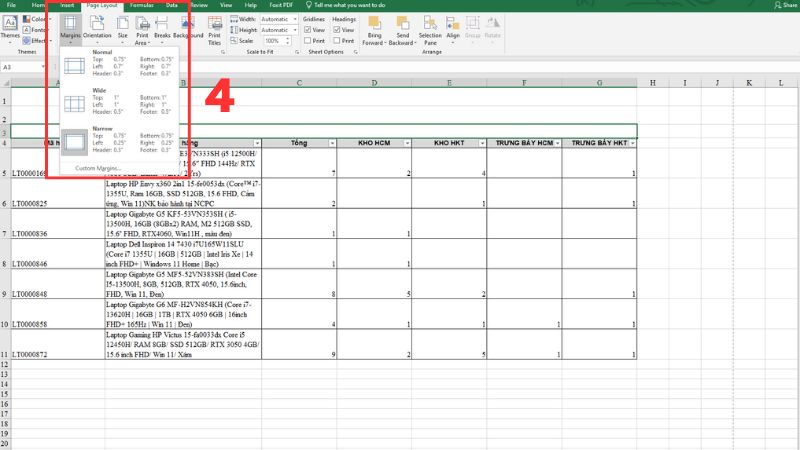The width and height of the screenshot is (800, 450).
Task: Click Send Backward button
Action: (x=402, y=31)
